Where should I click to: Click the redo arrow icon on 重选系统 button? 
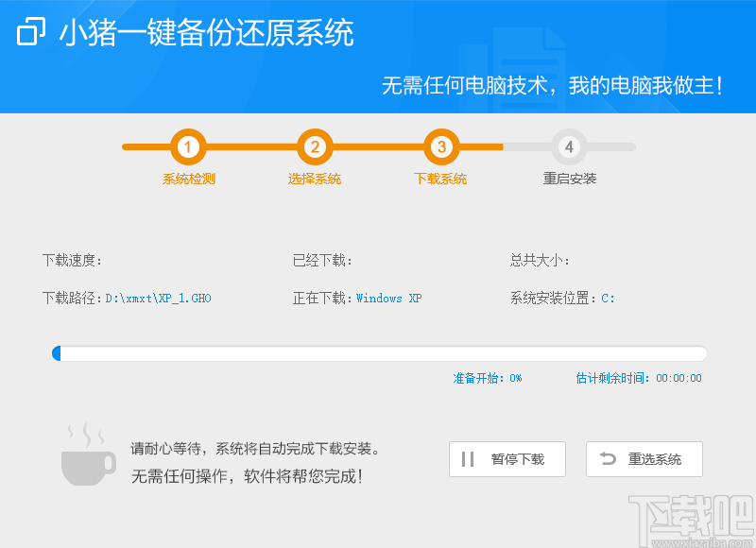610,459
